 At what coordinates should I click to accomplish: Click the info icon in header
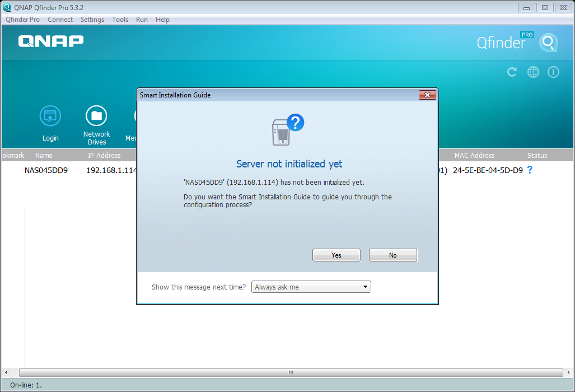point(553,72)
